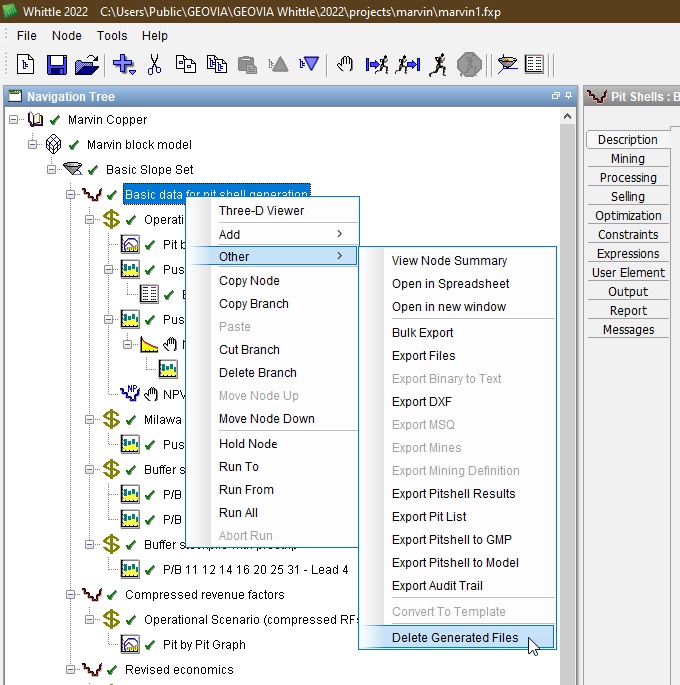Select Open in Spreadsheet option
The image size is (680, 685).
[457, 284]
